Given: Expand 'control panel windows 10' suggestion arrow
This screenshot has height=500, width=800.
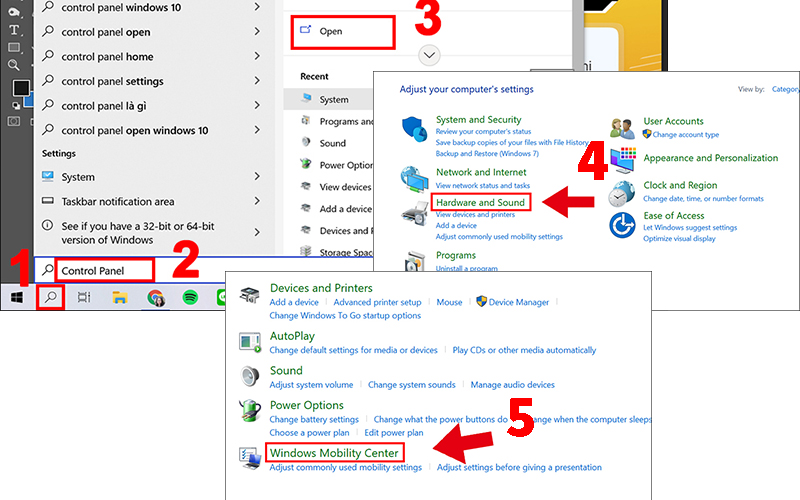Looking at the screenshot, I should coord(257,7).
